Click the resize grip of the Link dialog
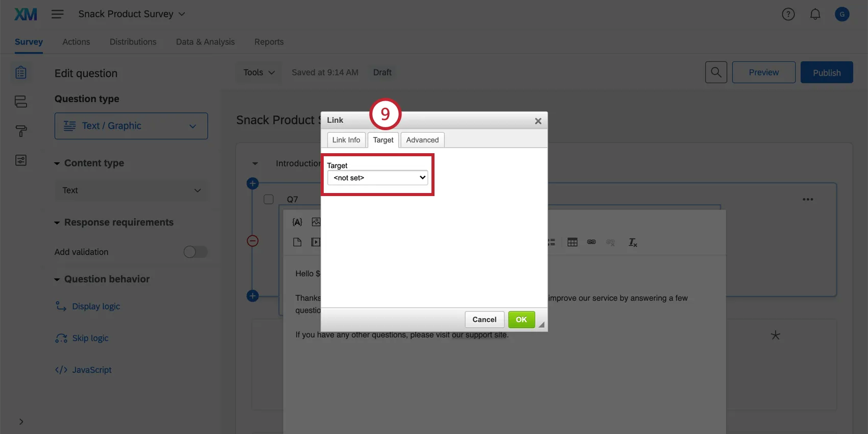Image resolution: width=868 pixels, height=434 pixels. pyautogui.click(x=542, y=325)
